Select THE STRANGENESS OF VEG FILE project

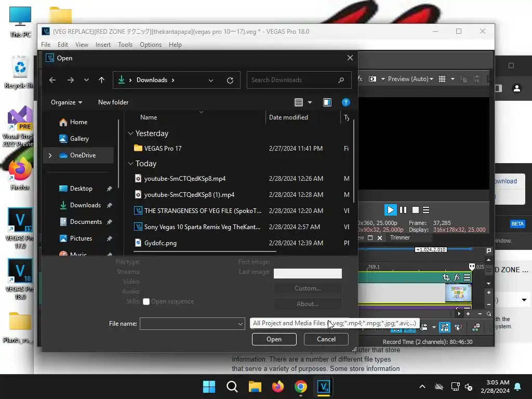coord(203,211)
